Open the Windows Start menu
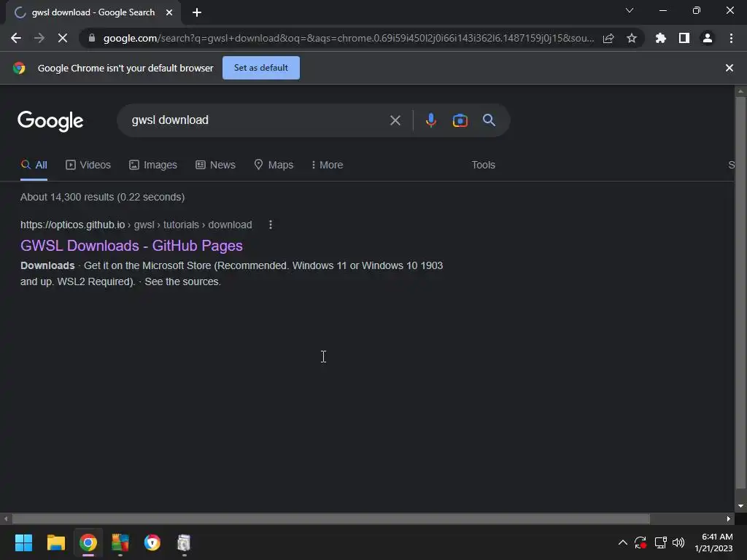The height and width of the screenshot is (560, 747). [x=23, y=542]
